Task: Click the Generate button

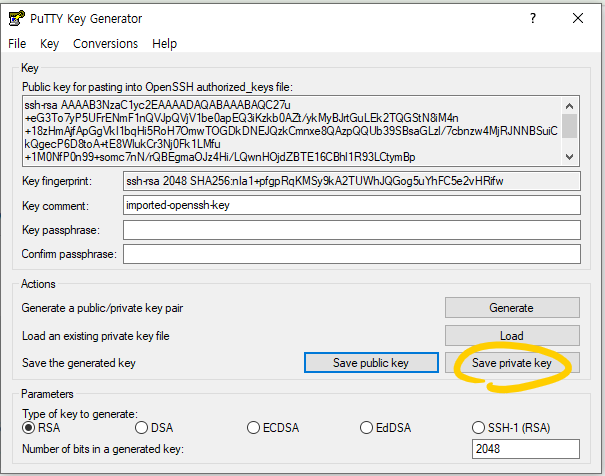Action: click(512, 307)
